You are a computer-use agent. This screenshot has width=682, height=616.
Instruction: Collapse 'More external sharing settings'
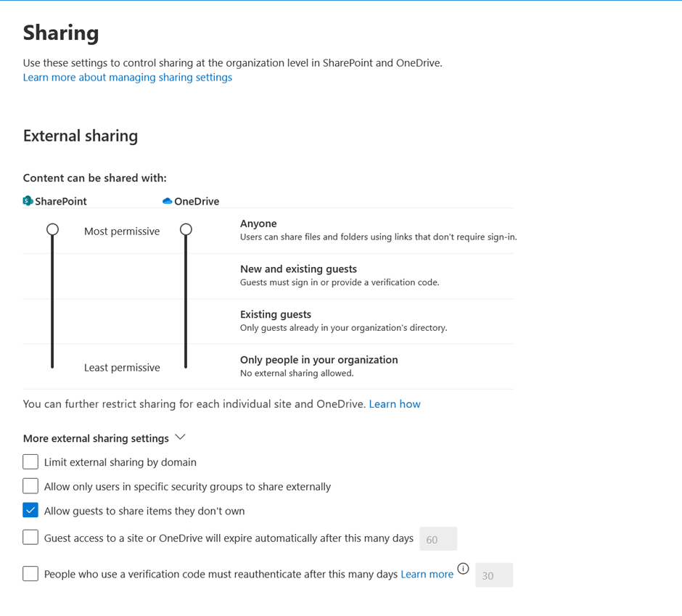pyautogui.click(x=178, y=437)
